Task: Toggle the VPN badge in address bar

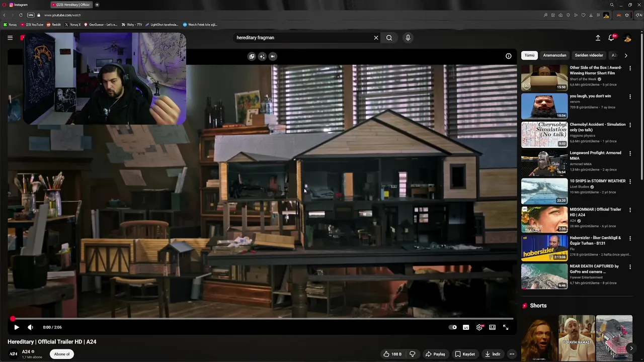Action: pyautogui.click(x=31, y=15)
